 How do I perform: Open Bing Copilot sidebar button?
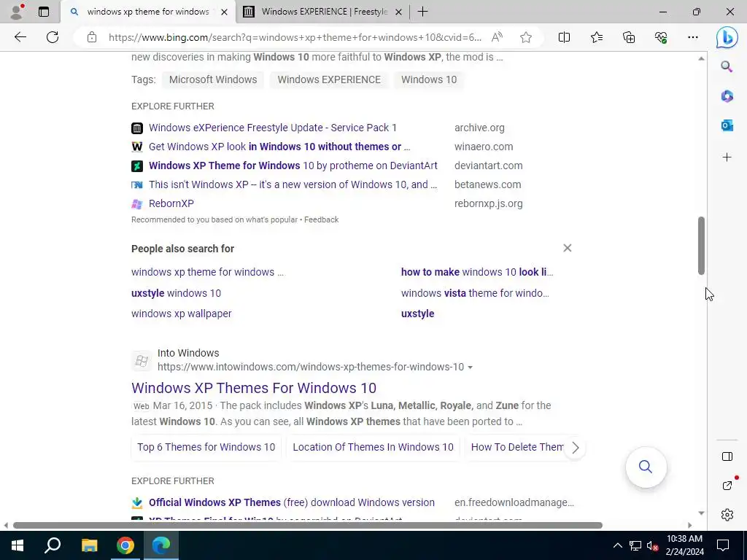[x=727, y=37]
